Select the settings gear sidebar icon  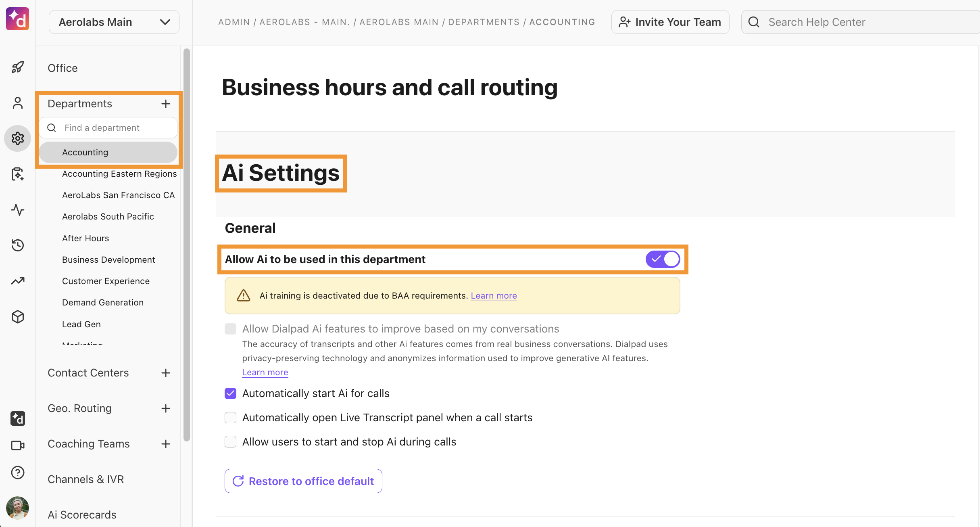17,138
